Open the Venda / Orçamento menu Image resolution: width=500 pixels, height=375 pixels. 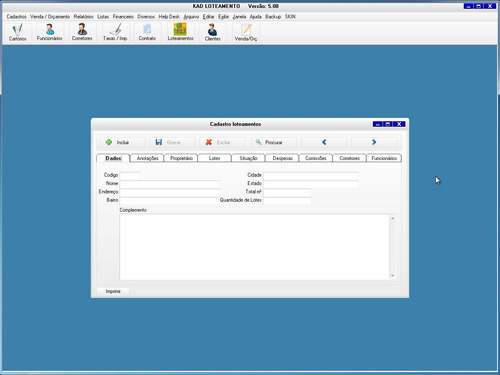50,17
